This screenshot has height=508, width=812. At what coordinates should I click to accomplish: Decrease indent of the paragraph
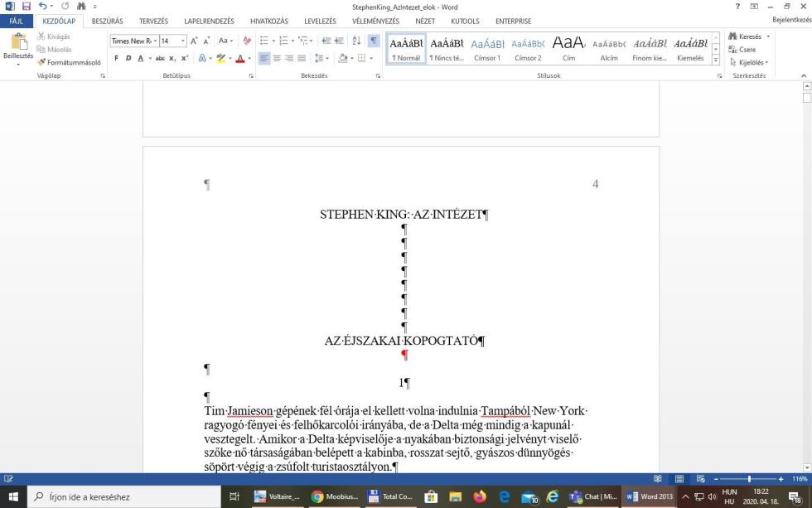pos(326,41)
